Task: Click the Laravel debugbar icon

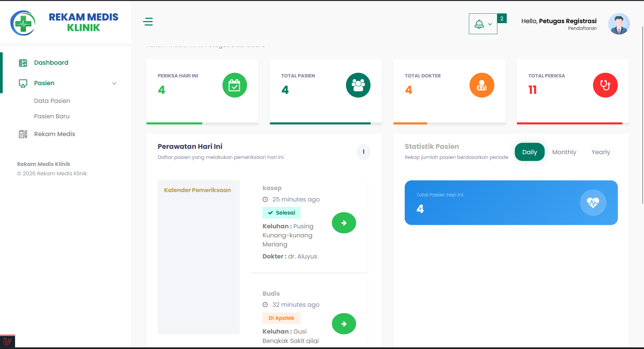Action: click(x=7, y=342)
